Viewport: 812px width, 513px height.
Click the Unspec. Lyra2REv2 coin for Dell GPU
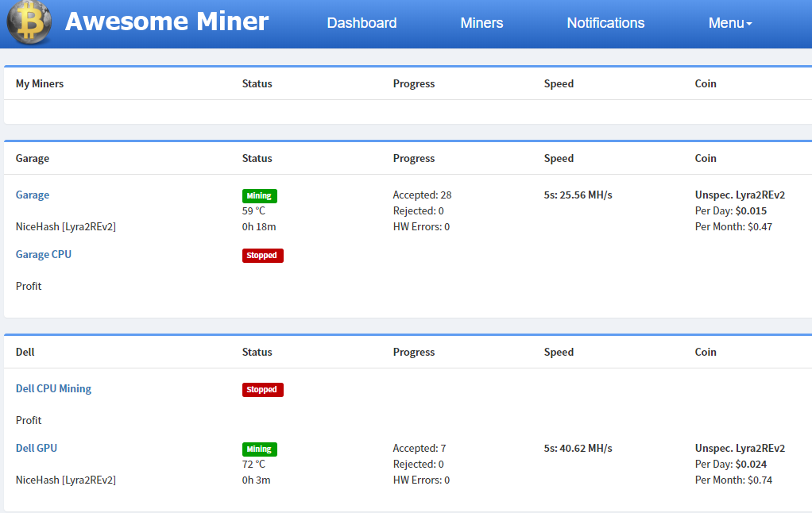tap(740, 448)
